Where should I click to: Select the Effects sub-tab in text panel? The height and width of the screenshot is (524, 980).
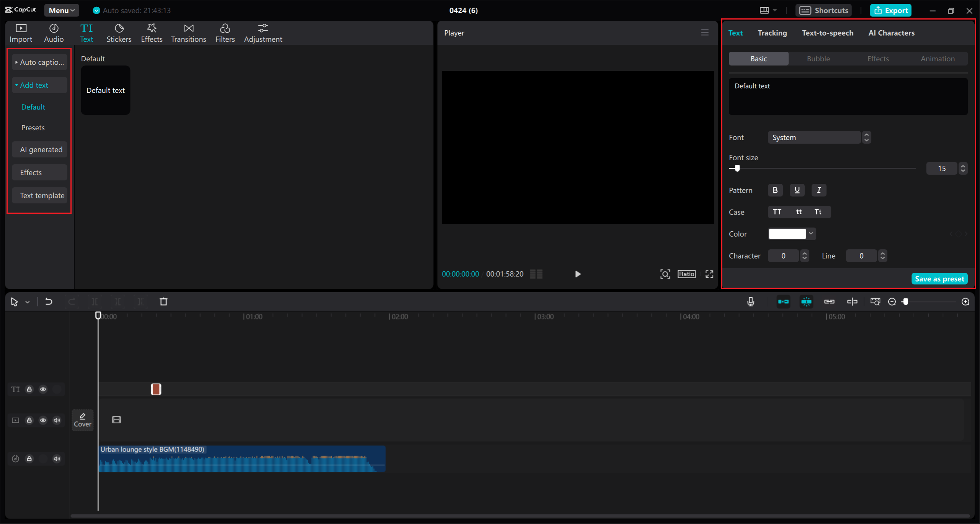pos(878,59)
